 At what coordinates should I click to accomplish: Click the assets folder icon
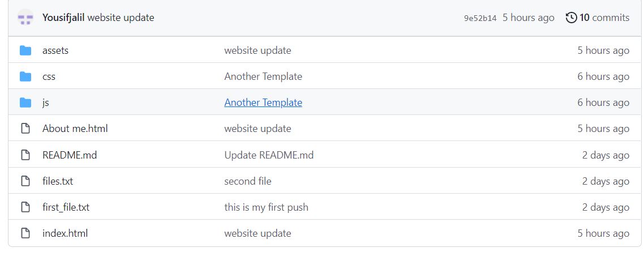[25, 50]
